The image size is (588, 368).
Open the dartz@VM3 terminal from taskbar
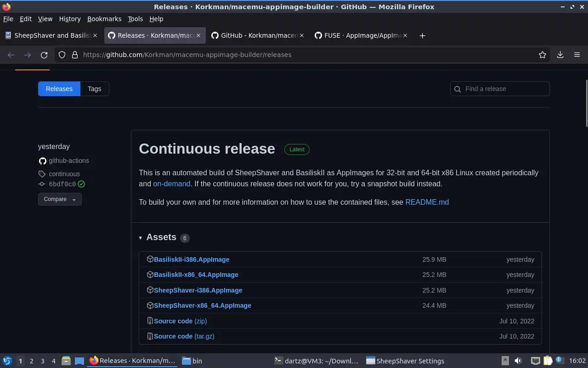[317, 361]
